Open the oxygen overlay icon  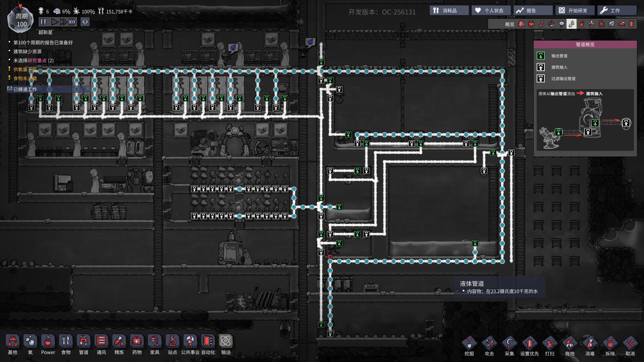tap(521, 24)
